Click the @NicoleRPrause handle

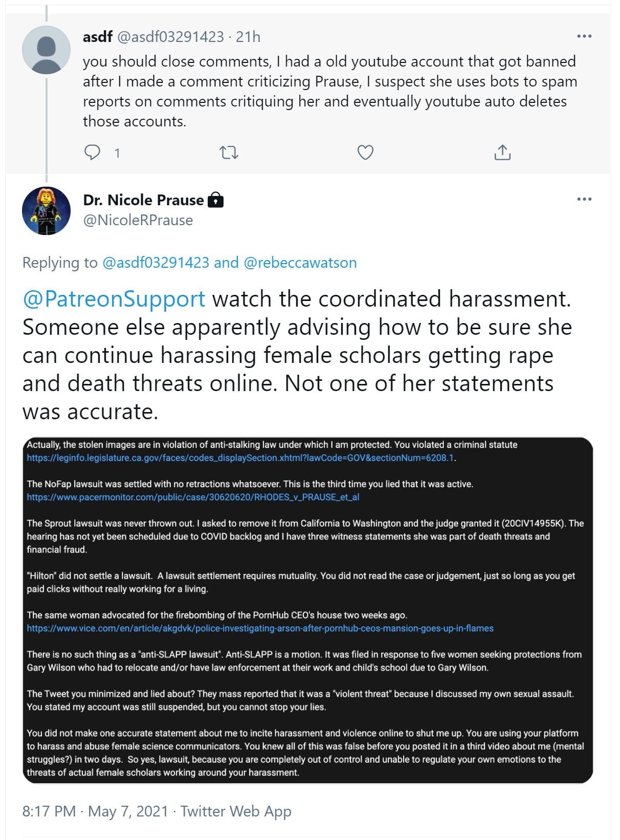click(x=138, y=220)
